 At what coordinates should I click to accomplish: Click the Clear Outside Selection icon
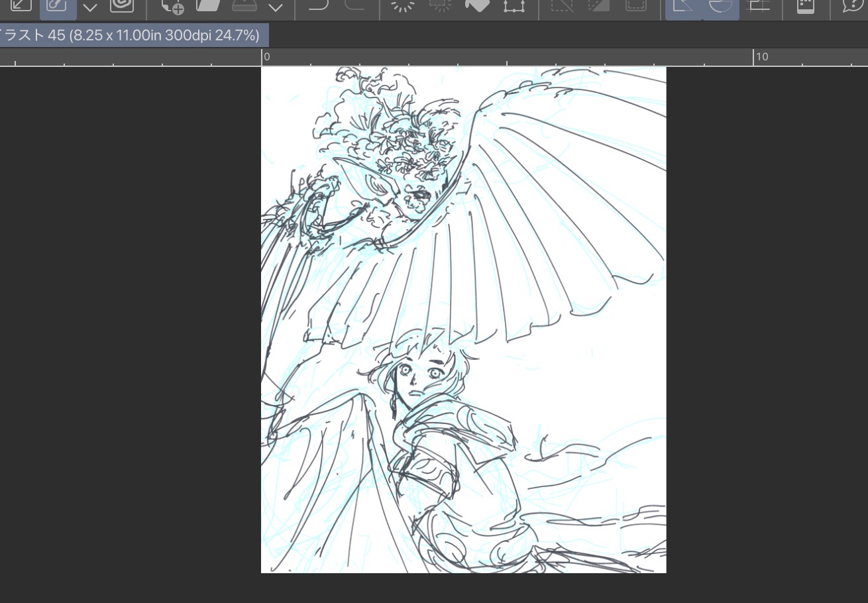tap(439, 5)
